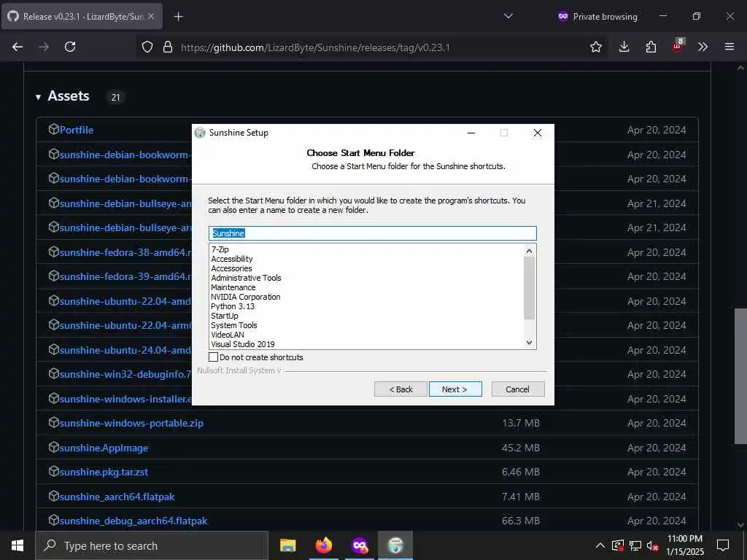Image resolution: width=747 pixels, height=560 pixels.
Task: Select Python 3.13 folder
Action: 233,307
